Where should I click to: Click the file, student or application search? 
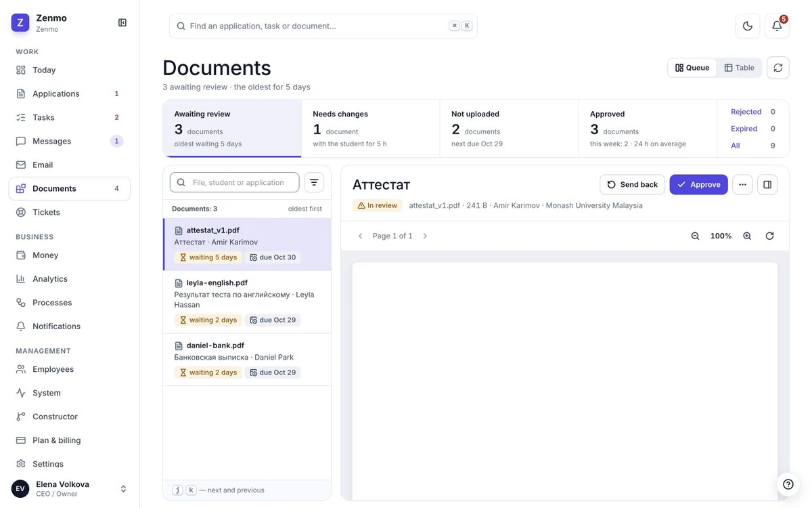tap(234, 182)
